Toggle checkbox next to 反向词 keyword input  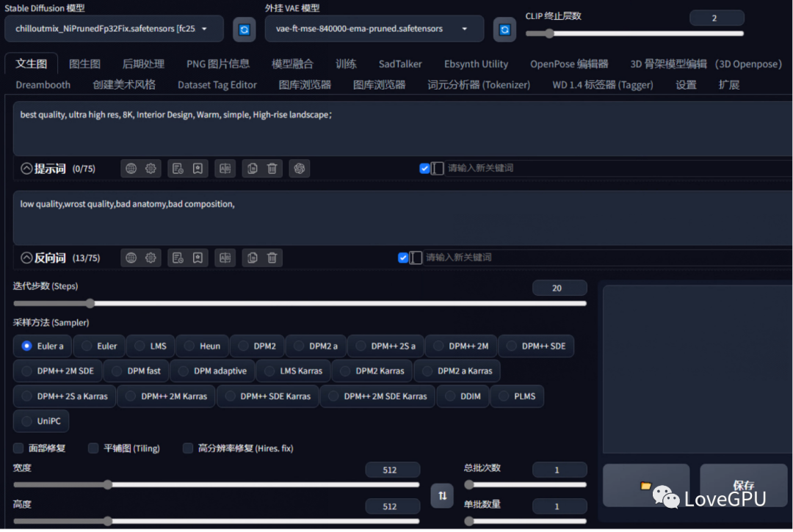click(x=403, y=258)
